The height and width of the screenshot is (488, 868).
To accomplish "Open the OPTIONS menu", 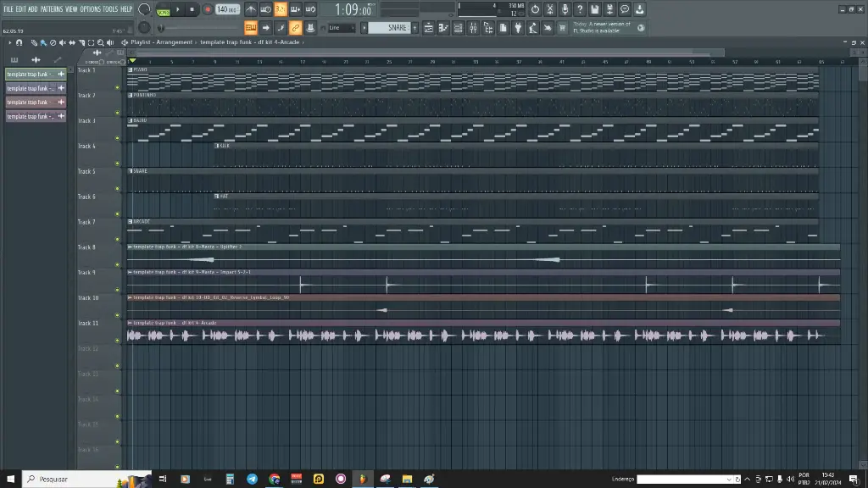I will click(90, 8).
